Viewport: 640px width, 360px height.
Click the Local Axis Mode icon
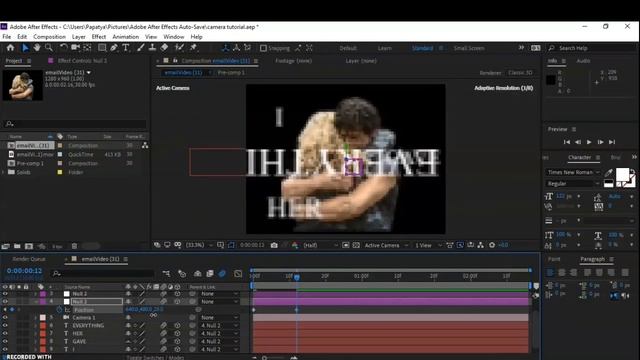pyautogui.click(x=225, y=48)
